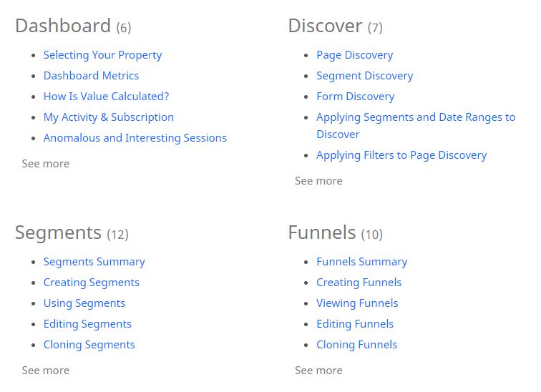Screen dimensions: 541x392
Task: Open Applying Filters to Page Discovery
Action: pyautogui.click(x=401, y=155)
